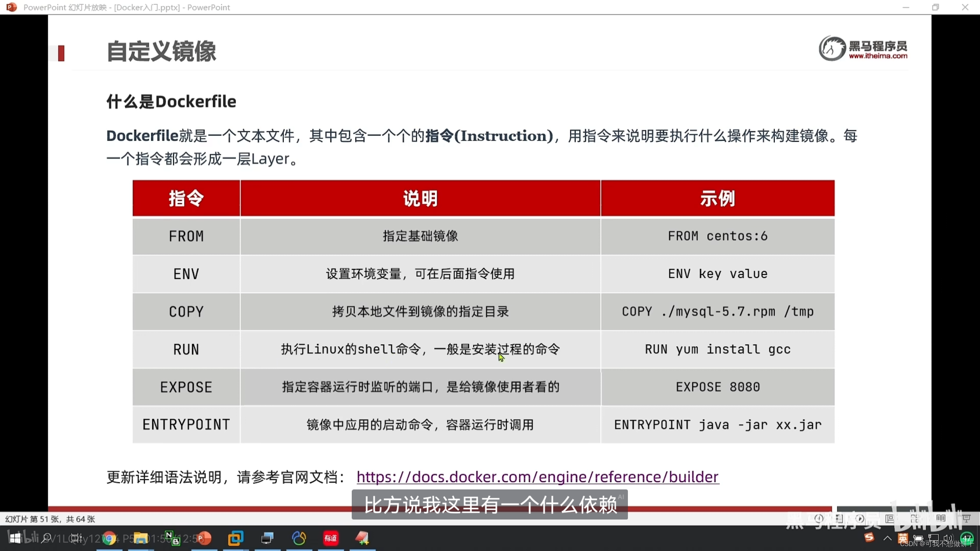This screenshot has width=980, height=551.
Task: Click the Sogou input method tray icon
Action: tap(869, 538)
